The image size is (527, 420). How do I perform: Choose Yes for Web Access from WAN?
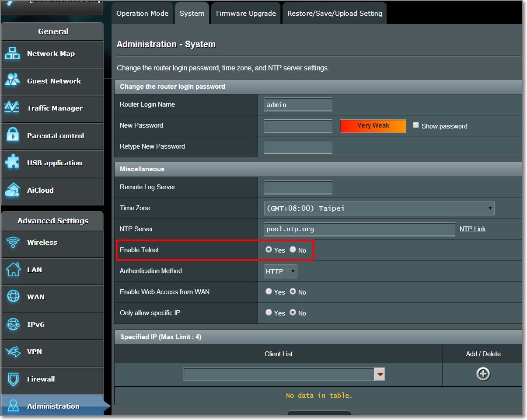point(269,292)
